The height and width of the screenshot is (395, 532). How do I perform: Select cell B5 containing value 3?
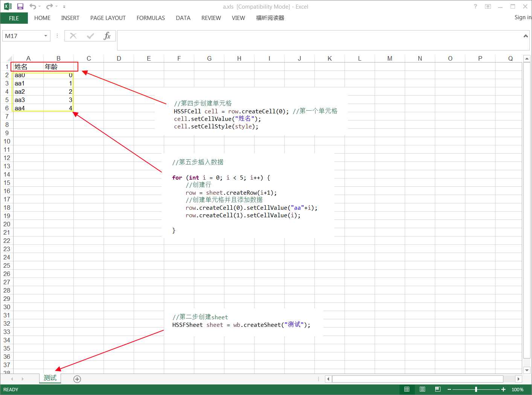(58, 100)
